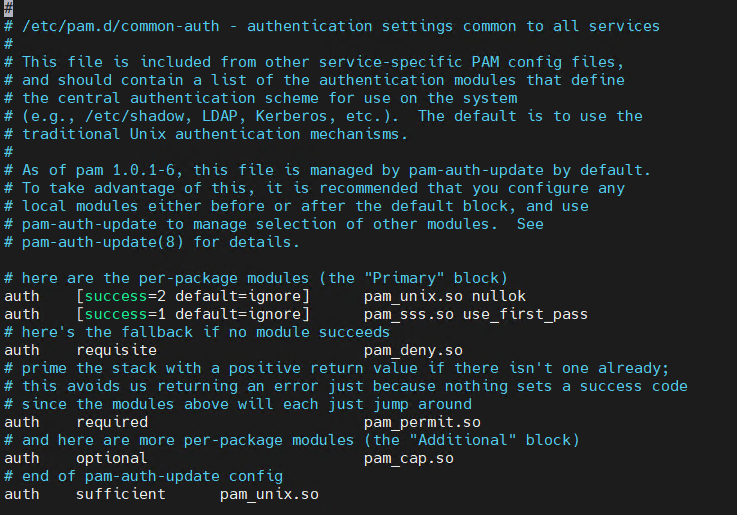Click the pam_unix.so nullok module text

click(x=445, y=296)
